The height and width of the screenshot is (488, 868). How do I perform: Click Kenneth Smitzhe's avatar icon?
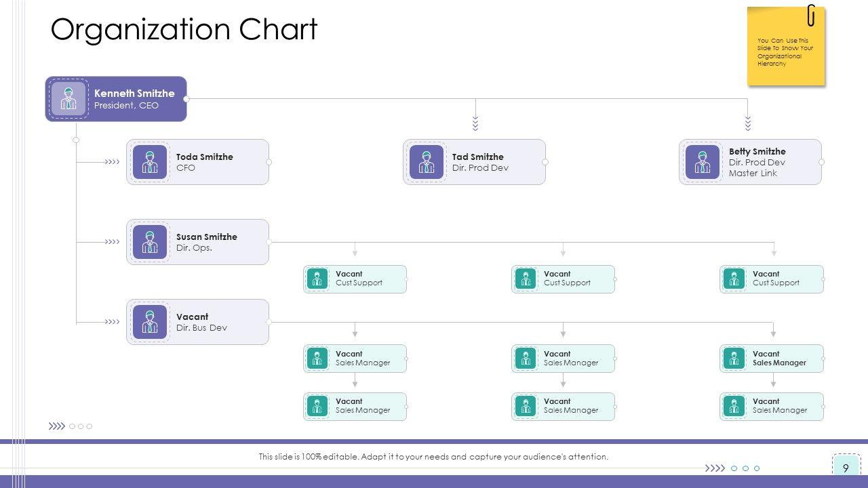(x=68, y=99)
